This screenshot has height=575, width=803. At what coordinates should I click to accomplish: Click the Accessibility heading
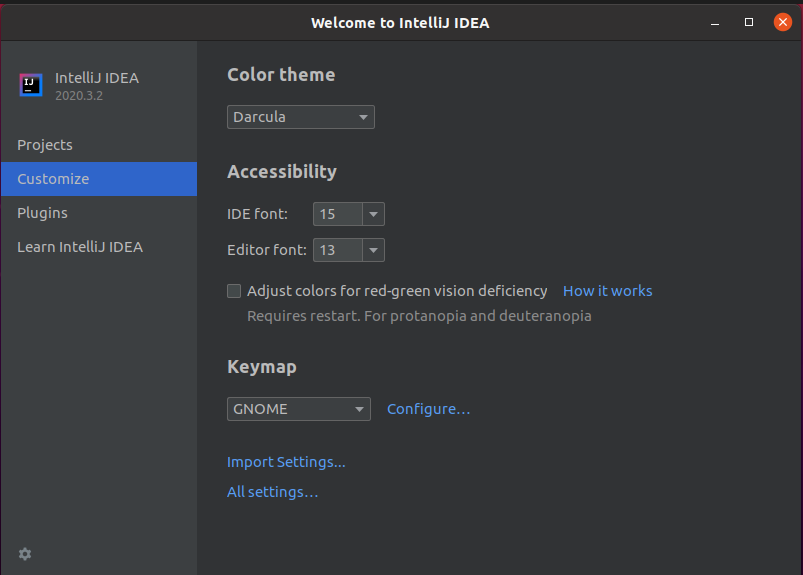click(282, 172)
